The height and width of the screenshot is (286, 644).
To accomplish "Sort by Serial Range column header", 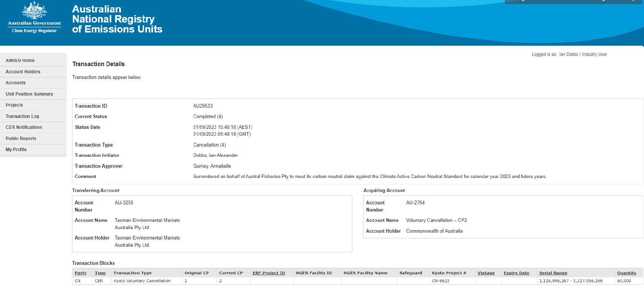I will point(553,273).
